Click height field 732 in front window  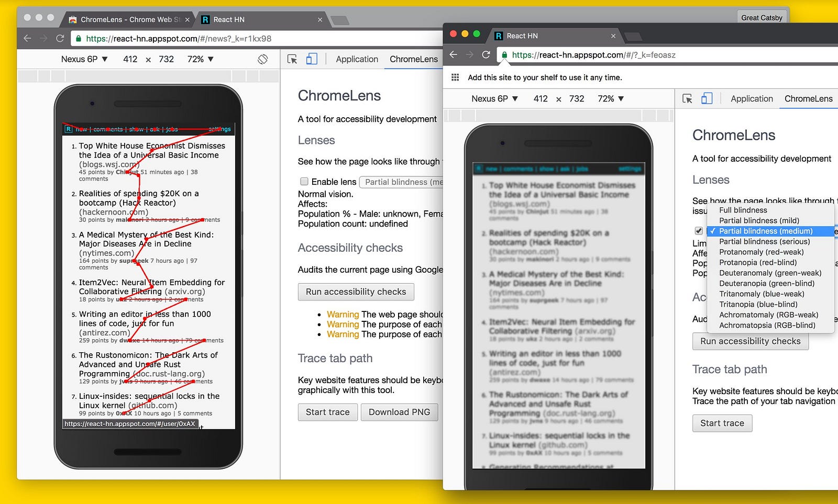[x=577, y=98]
